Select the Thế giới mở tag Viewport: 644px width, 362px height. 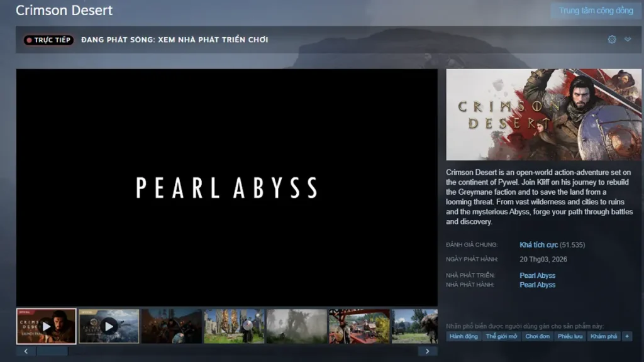(x=501, y=337)
